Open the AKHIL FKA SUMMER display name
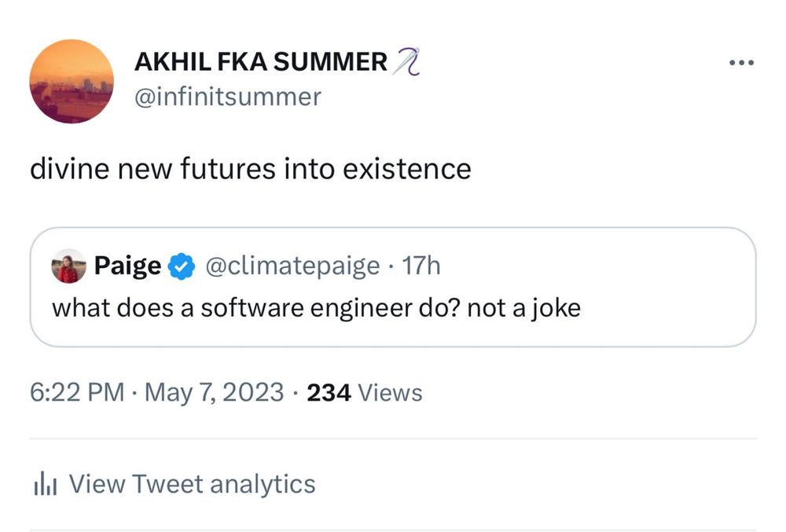 click(261, 62)
